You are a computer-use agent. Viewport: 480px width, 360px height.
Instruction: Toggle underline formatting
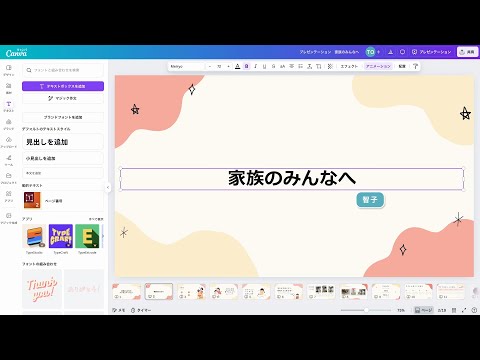(264, 66)
